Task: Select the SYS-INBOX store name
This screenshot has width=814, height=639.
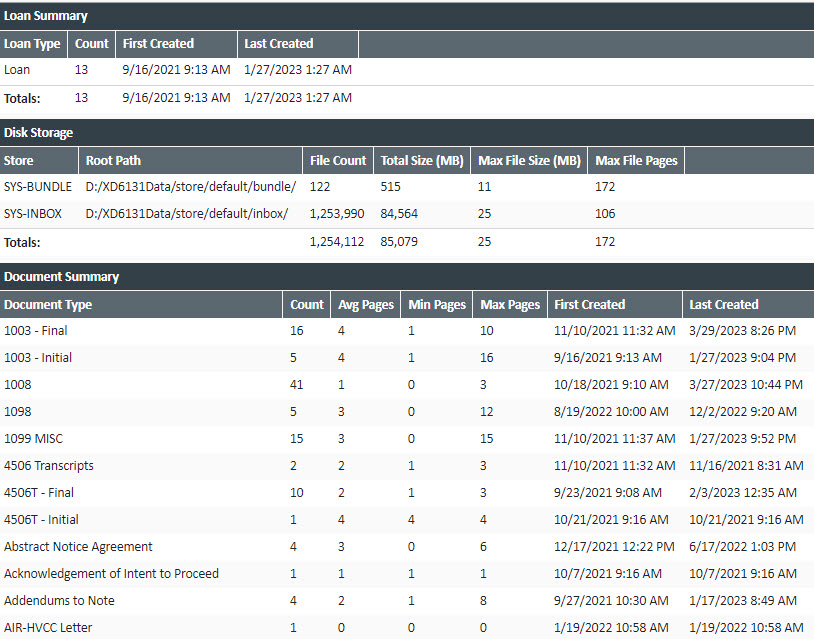Action: (34, 214)
